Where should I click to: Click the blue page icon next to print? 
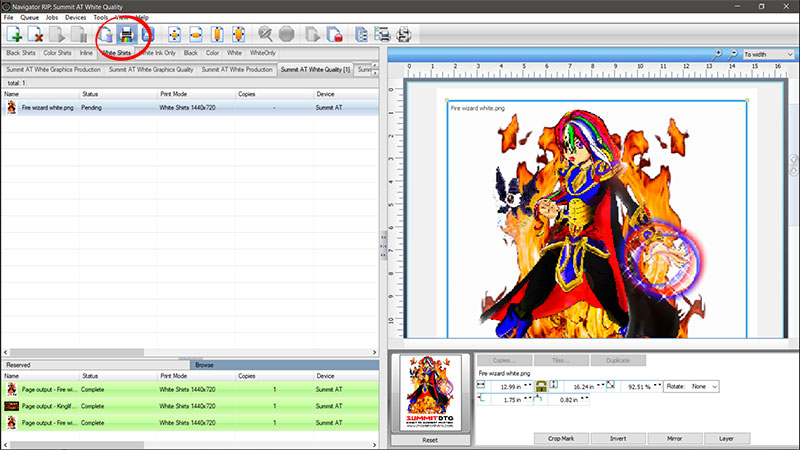(147, 34)
